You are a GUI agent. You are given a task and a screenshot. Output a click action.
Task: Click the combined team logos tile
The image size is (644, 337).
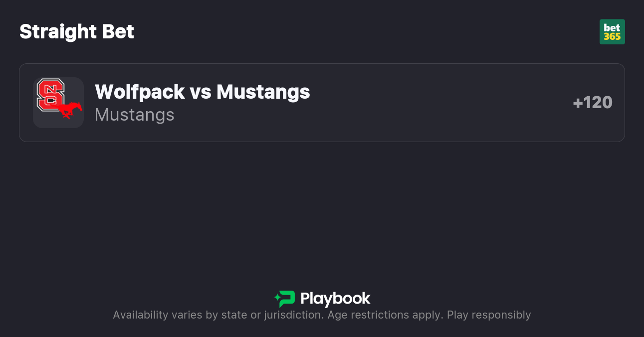(58, 102)
